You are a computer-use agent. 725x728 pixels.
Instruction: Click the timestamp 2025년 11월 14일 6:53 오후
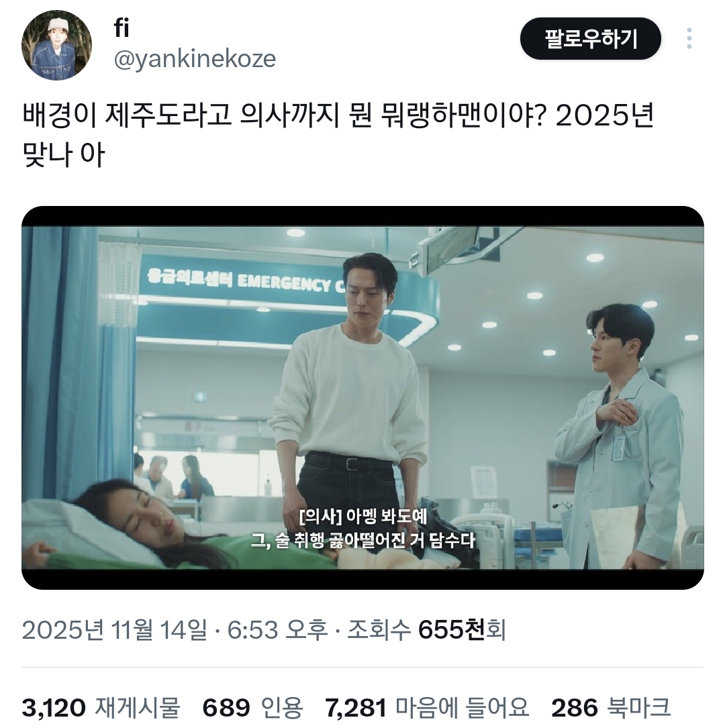(x=175, y=630)
